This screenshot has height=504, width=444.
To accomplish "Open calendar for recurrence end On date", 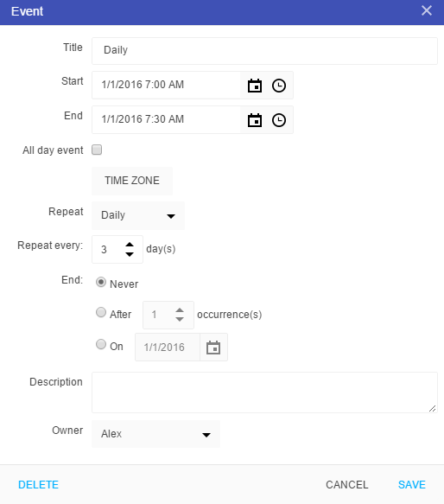I will point(213,348).
